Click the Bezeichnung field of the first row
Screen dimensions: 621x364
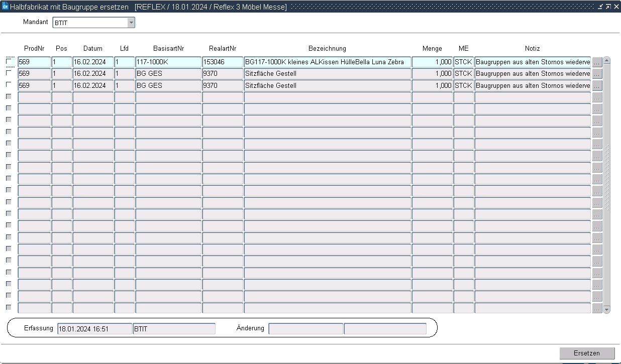point(327,62)
